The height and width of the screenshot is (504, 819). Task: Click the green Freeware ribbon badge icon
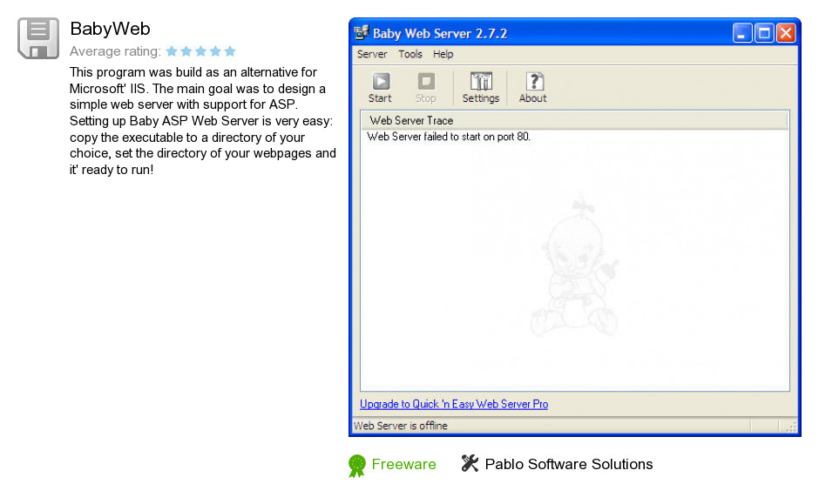click(x=356, y=466)
